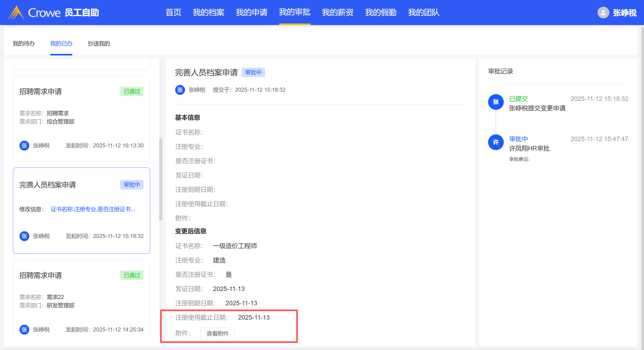Click 审批中 status badge beside detail title
The image size is (644, 350).
pyautogui.click(x=253, y=72)
